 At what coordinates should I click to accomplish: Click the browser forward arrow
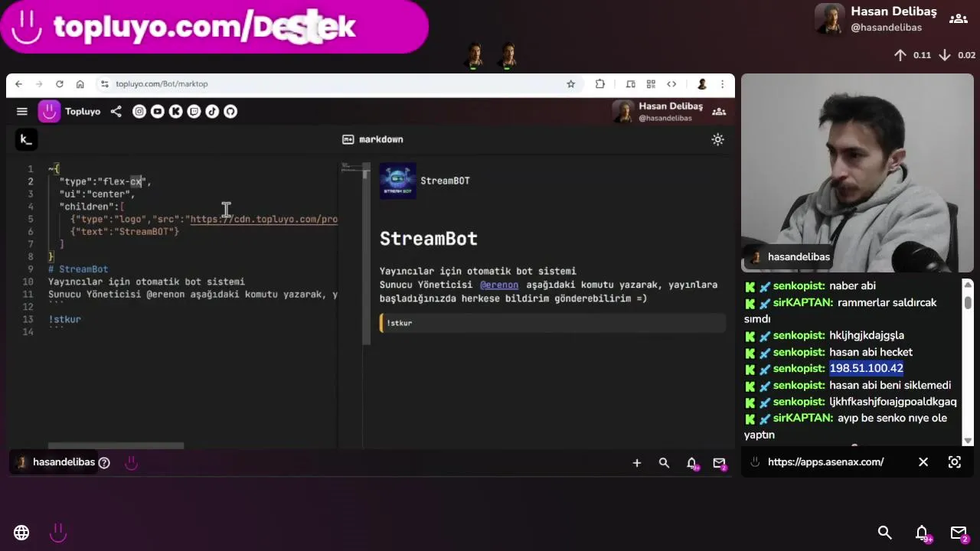(x=38, y=84)
